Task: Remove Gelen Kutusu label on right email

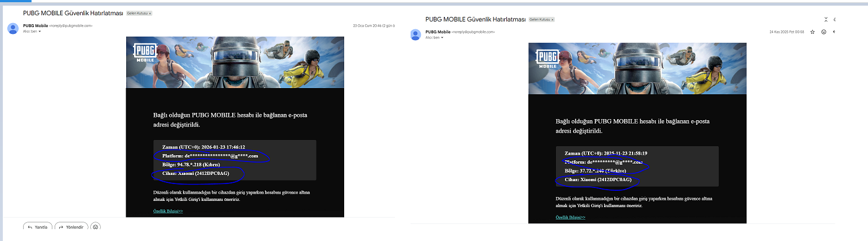Action: 552,20
